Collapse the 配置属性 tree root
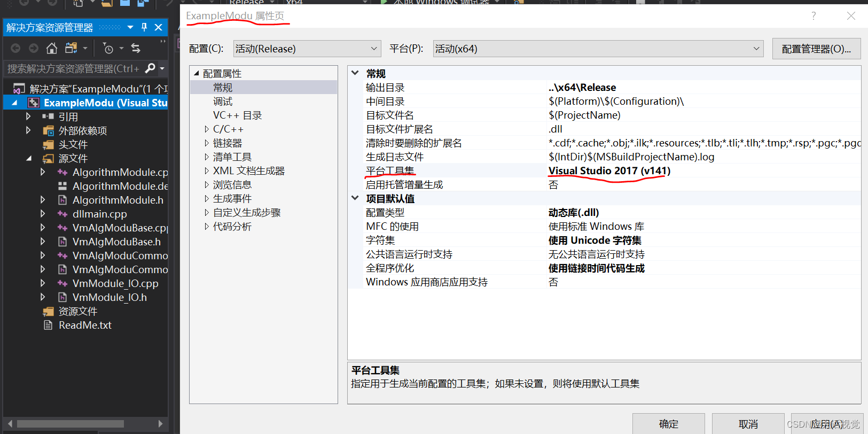Image resolution: width=868 pixels, height=434 pixels. tap(196, 73)
